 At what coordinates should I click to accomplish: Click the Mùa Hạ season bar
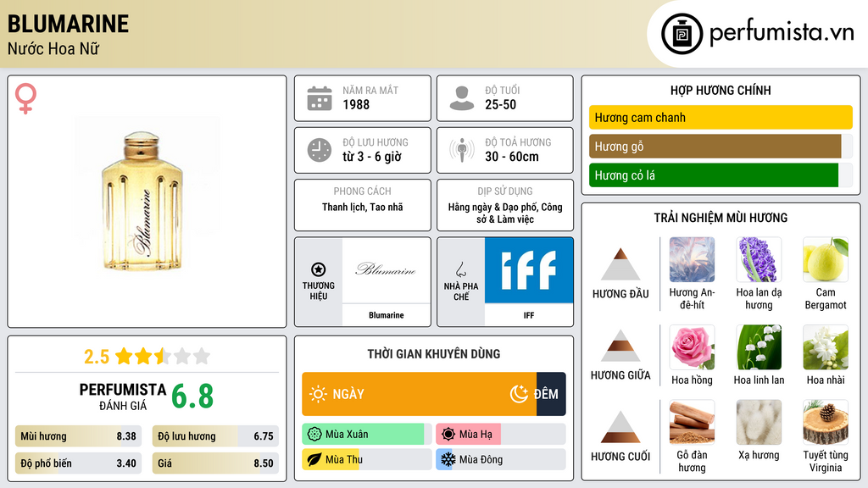500,435
